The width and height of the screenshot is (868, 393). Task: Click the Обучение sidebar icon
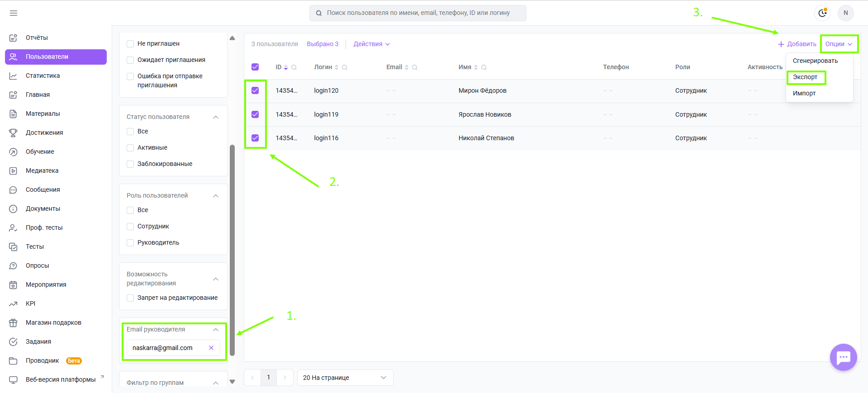tap(13, 152)
